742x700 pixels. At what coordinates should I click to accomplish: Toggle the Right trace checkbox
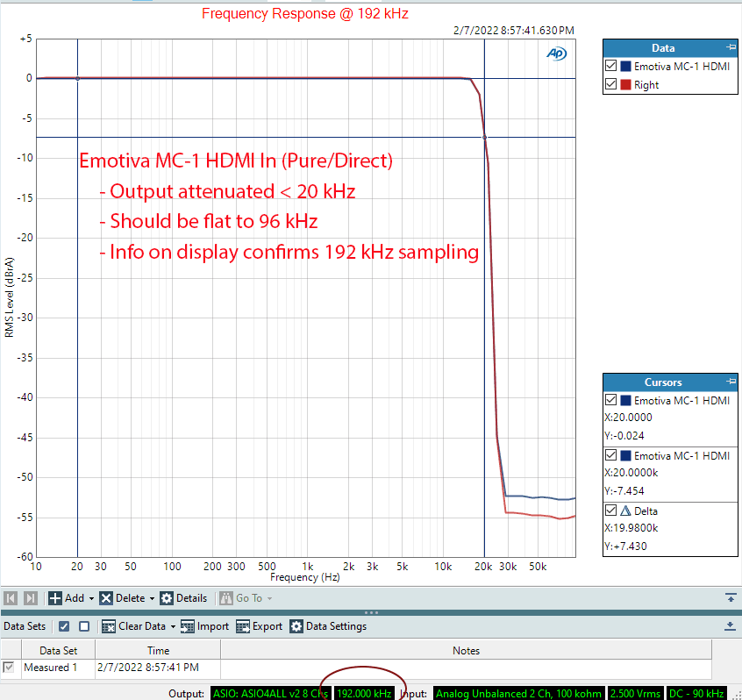click(x=611, y=84)
